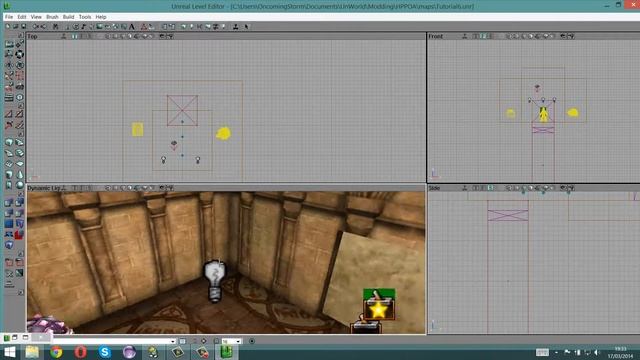Click the CSG Add brush icon
This screenshot has width=640, height=360.
point(9,202)
